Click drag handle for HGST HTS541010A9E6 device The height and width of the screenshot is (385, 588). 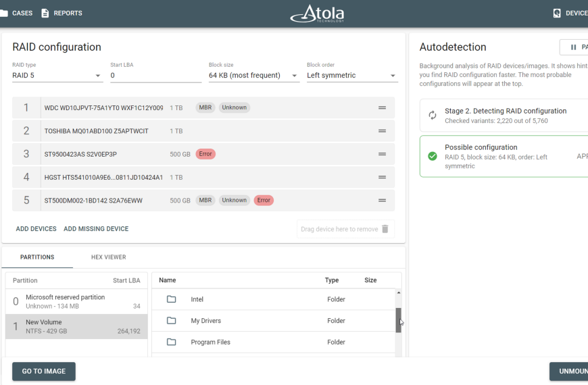click(382, 178)
